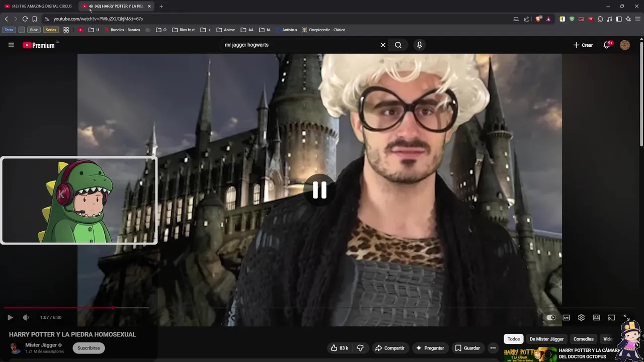Subscribe with Suscribirse button
Viewport: 644px width, 362px height.
(x=89, y=348)
